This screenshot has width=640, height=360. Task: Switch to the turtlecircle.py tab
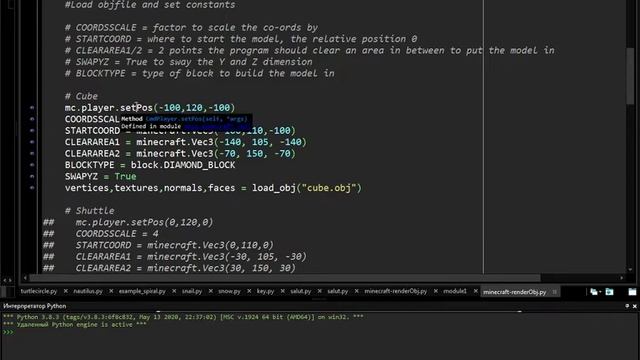[x=39, y=291]
